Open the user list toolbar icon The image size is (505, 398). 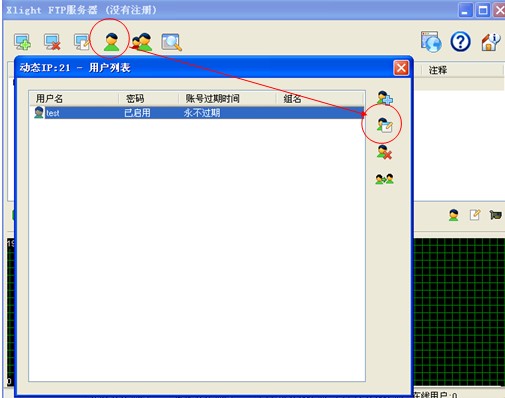[111, 42]
